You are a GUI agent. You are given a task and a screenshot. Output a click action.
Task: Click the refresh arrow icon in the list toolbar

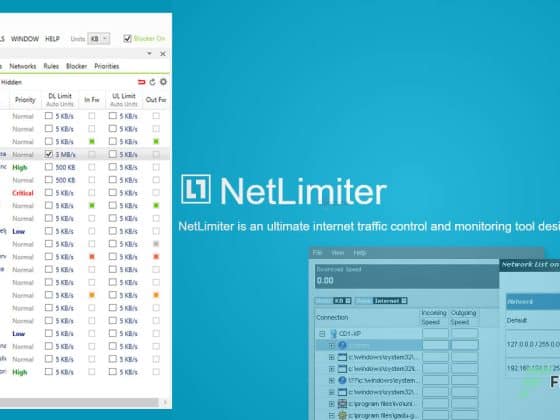pos(152,82)
